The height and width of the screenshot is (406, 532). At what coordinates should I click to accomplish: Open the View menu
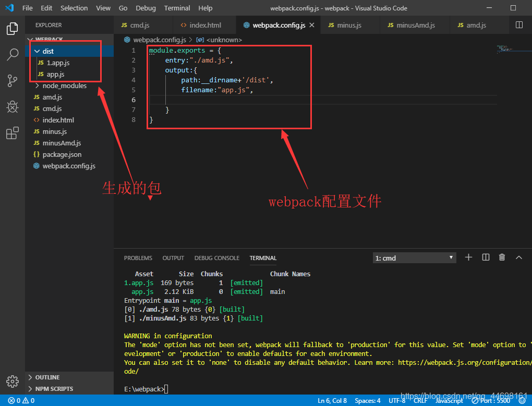point(103,8)
